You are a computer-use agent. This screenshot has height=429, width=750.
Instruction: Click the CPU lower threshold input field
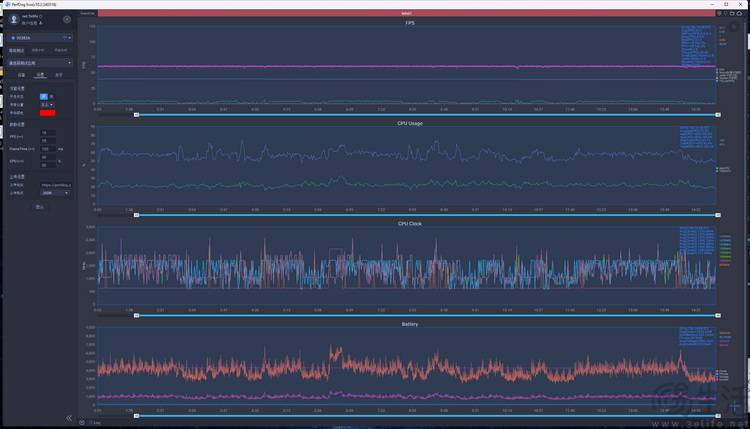[x=48, y=165]
